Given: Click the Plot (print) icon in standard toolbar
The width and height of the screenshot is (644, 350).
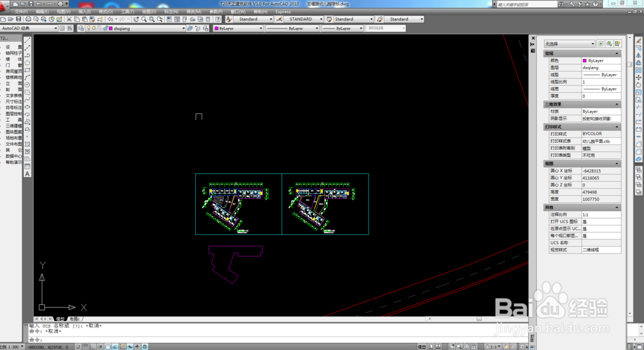Looking at the screenshot, I should 28,19.
